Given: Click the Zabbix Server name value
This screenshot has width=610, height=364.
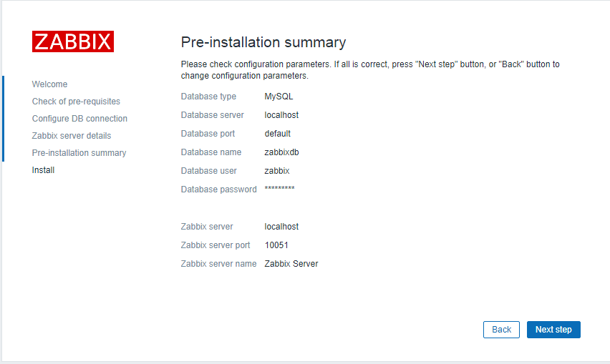Looking at the screenshot, I should coord(291,264).
